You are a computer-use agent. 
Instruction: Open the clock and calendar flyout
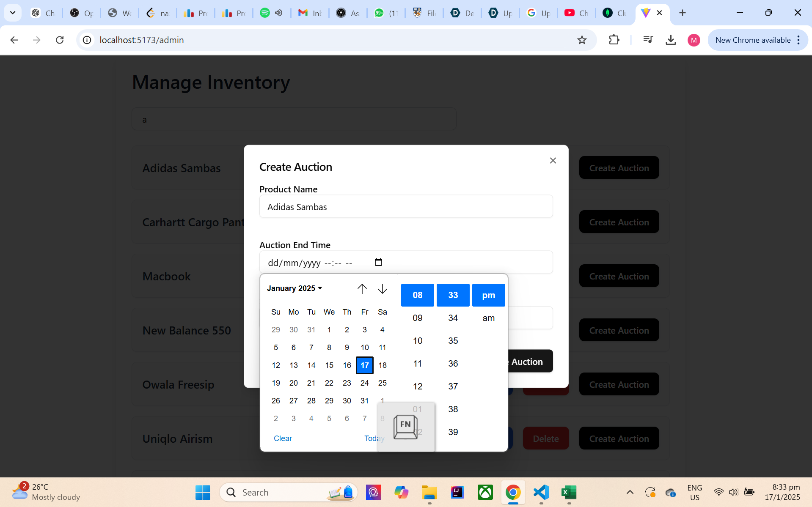(x=782, y=492)
